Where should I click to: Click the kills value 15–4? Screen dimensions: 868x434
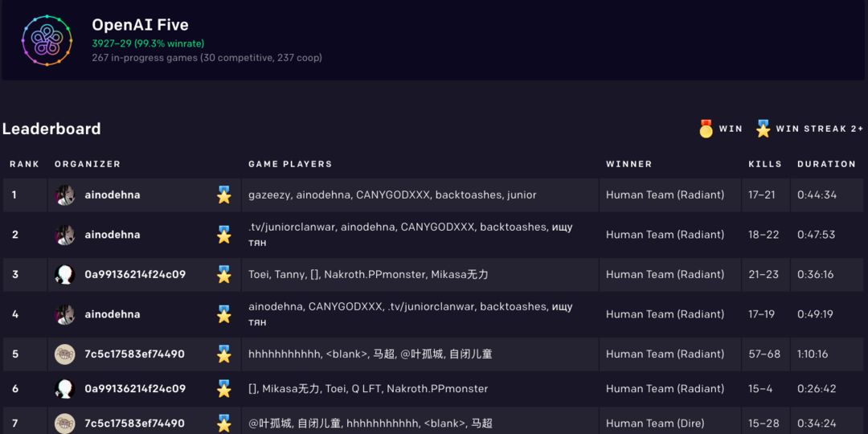(760, 389)
